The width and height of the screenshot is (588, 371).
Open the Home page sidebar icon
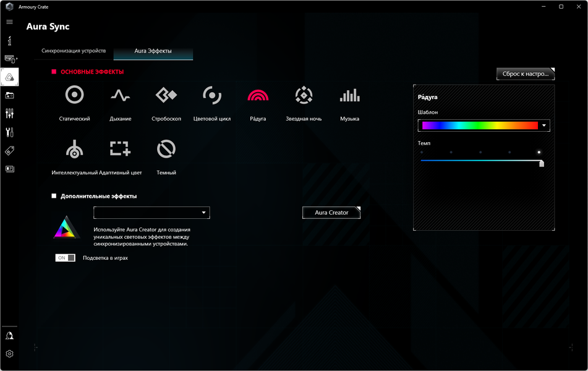[9, 41]
